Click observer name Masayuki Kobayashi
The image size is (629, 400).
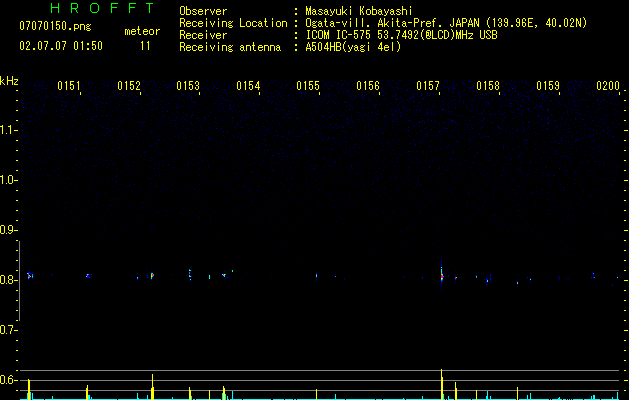pos(358,11)
